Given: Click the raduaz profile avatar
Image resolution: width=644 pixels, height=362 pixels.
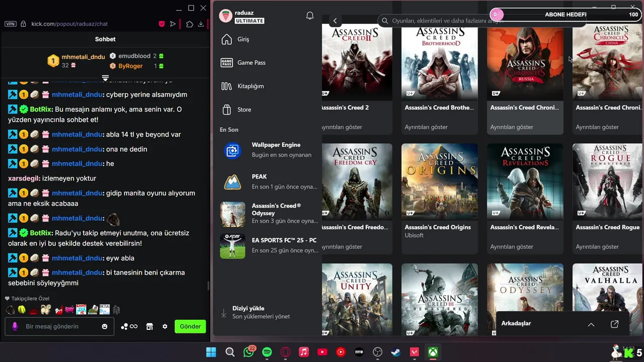Looking at the screenshot, I should (x=225, y=16).
